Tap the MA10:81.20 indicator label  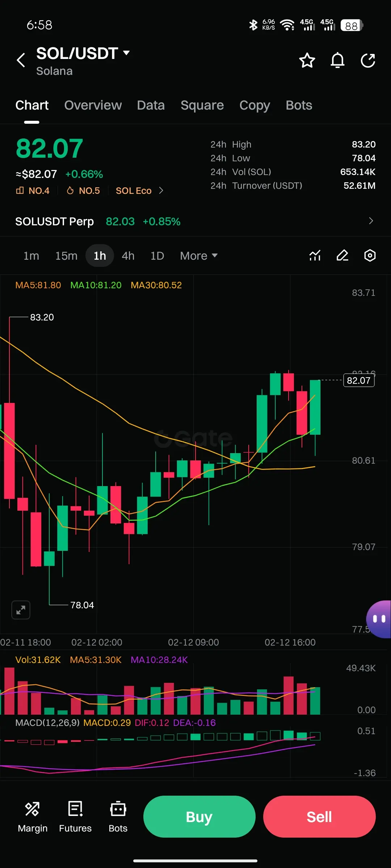96,285
